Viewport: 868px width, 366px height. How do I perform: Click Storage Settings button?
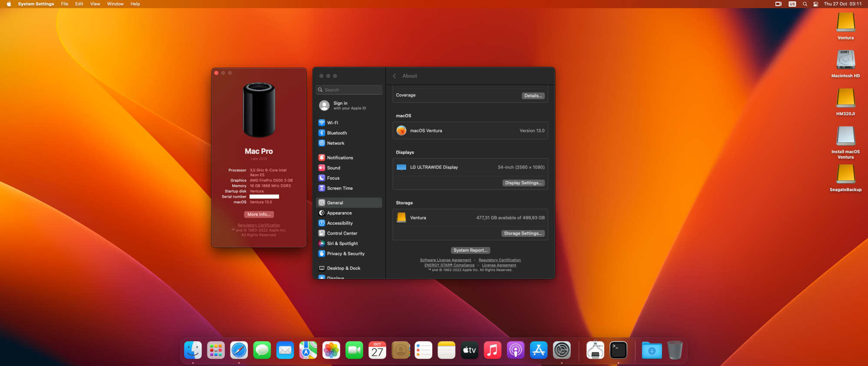(x=523, y=233)
